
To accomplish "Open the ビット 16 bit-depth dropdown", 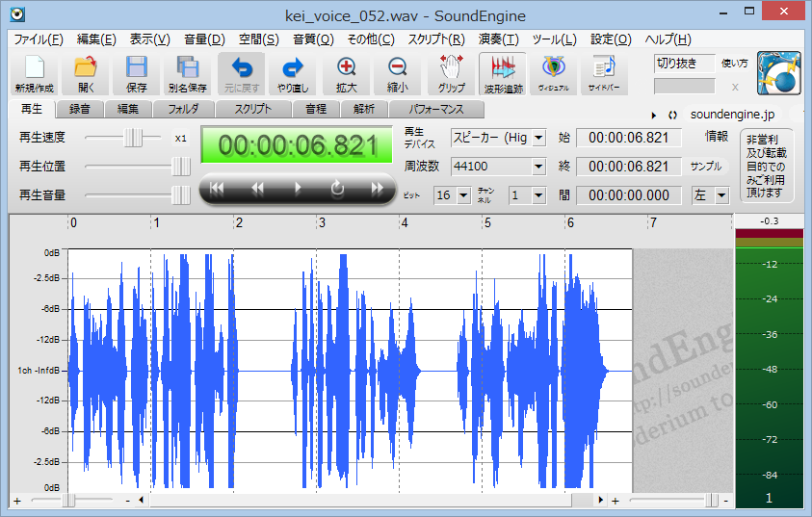I will point(464,195).
